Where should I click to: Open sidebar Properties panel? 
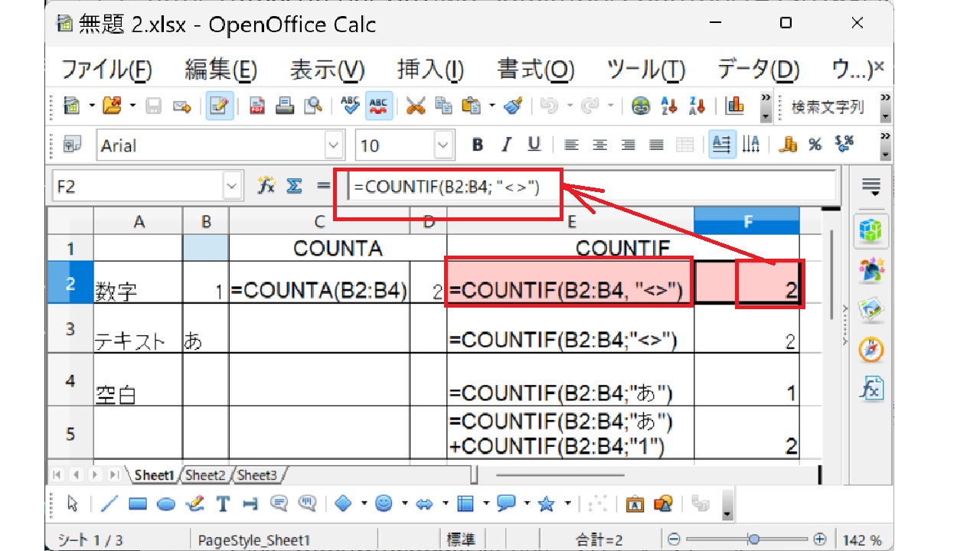click(871, 230)
